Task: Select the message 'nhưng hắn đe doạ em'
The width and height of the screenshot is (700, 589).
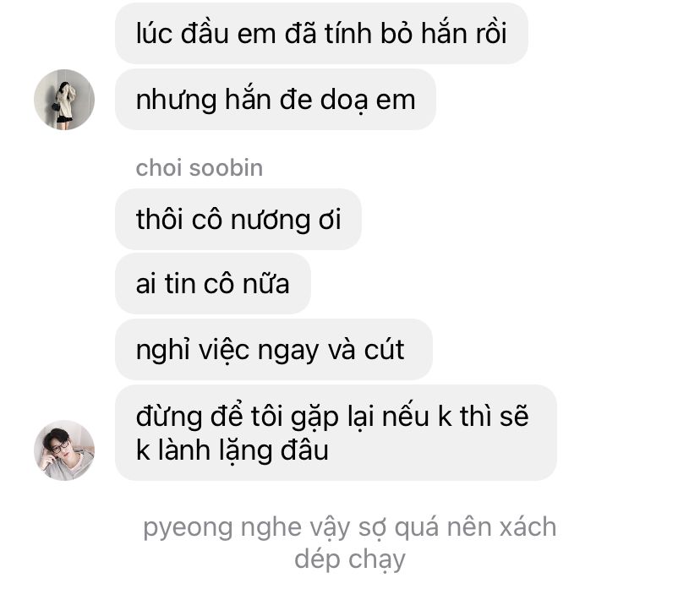Action: (276, 100)
